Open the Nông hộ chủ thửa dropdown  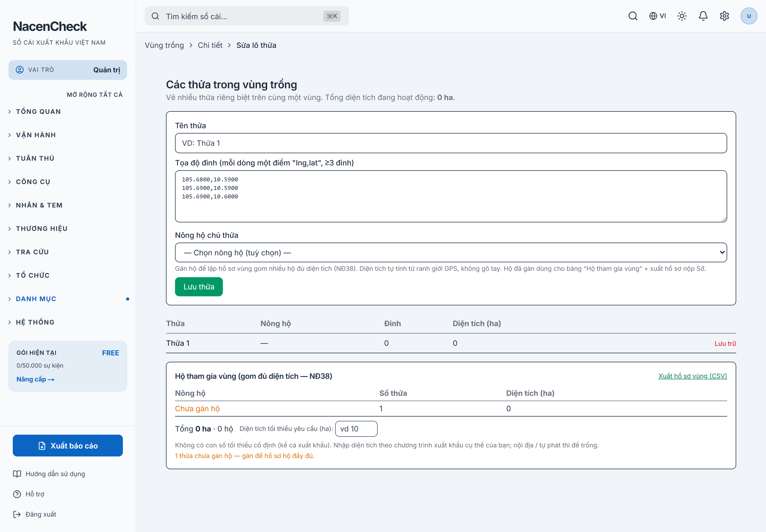tap(451, 252)
